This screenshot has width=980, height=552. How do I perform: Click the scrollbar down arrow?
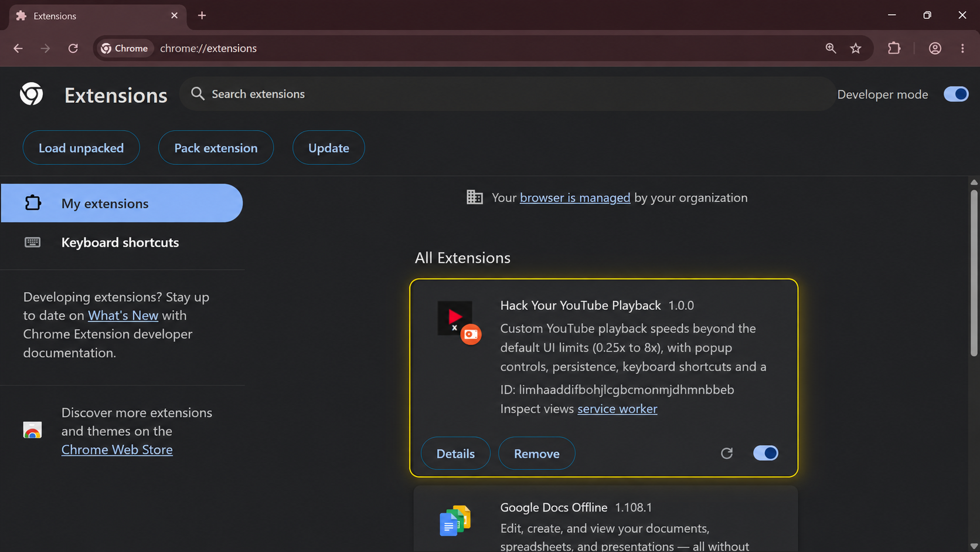pos(974,546)
